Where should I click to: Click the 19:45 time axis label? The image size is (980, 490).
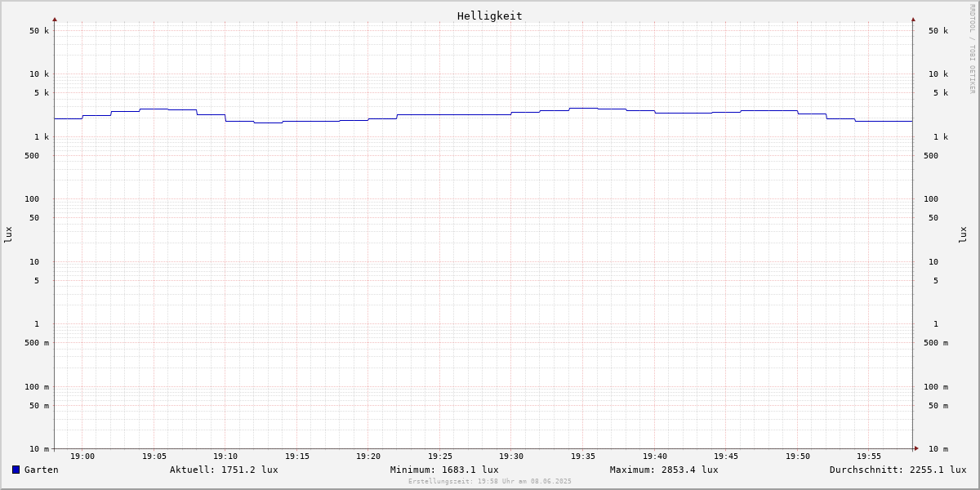(726, 457)
